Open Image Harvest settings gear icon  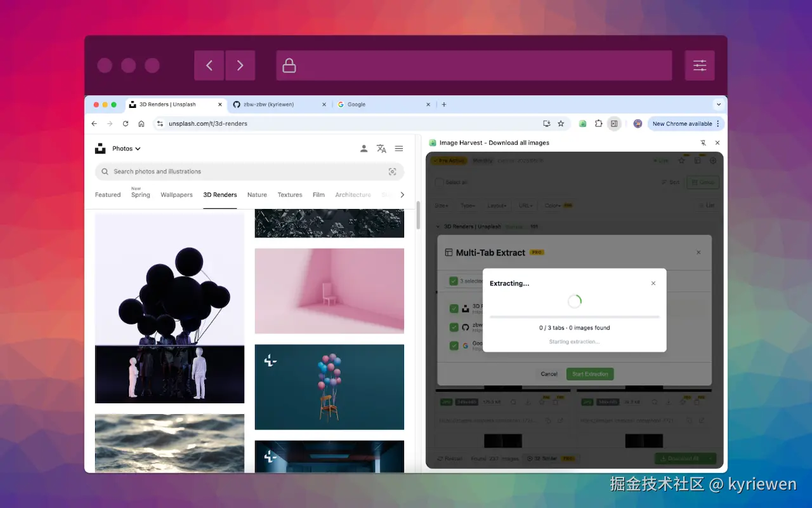click(x=713, y=161)
